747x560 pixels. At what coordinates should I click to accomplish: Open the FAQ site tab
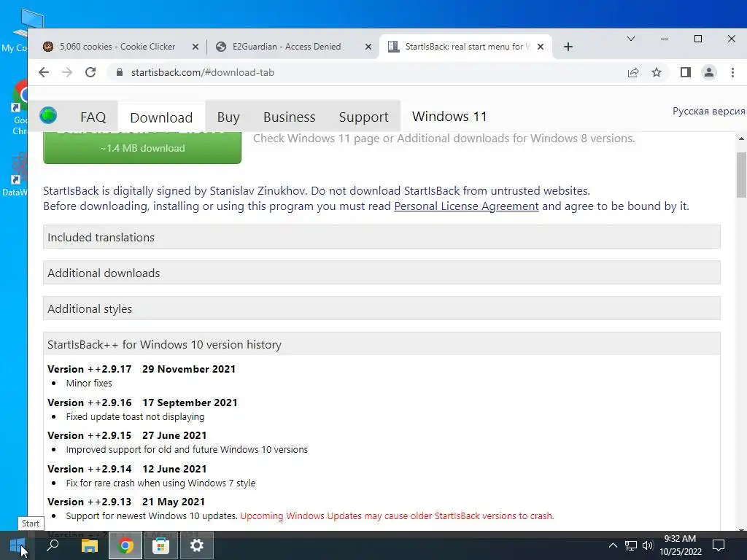(x=93, y=117)
